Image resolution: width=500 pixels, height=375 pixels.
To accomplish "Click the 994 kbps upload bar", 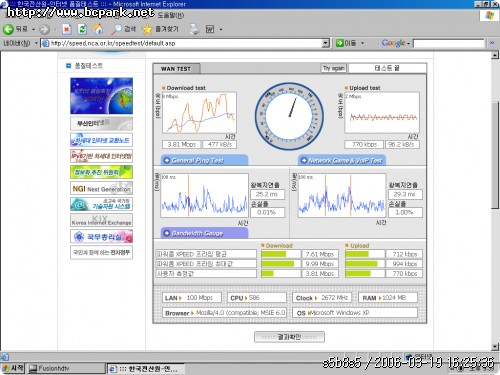I will (365, 264).
